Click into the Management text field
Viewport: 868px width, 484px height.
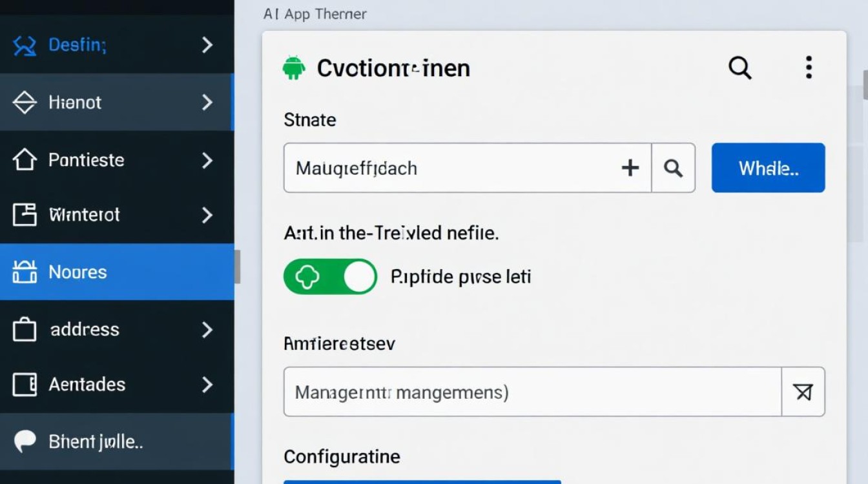(532, 392)
